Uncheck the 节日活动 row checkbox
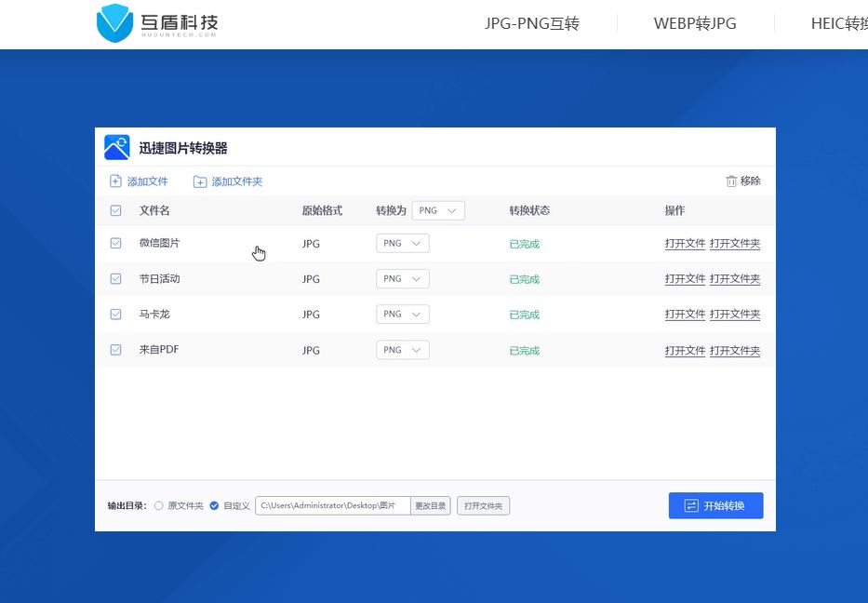The width and height of the screenshot is (868, 603). tap(115, 278)
